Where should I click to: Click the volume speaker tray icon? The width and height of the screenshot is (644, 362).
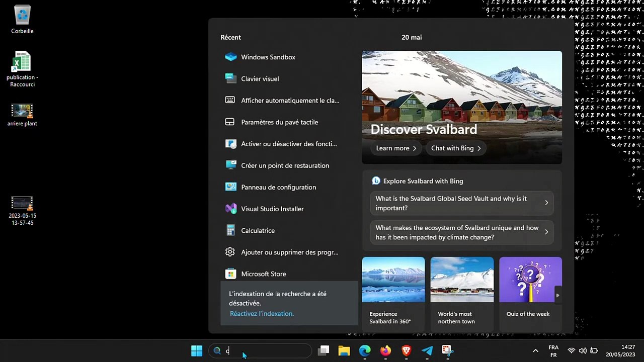pyautogui.click(x=583, y=350)
